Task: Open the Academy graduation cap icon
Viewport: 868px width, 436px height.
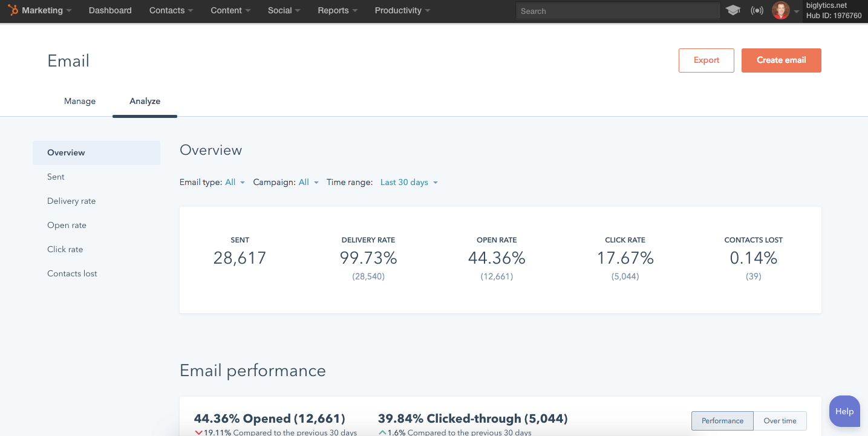Action: coord(733,10)
